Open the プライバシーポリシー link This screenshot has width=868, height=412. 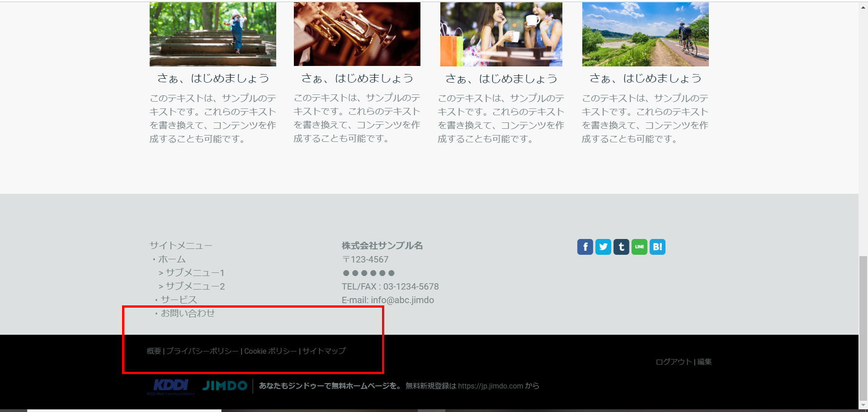202,351
